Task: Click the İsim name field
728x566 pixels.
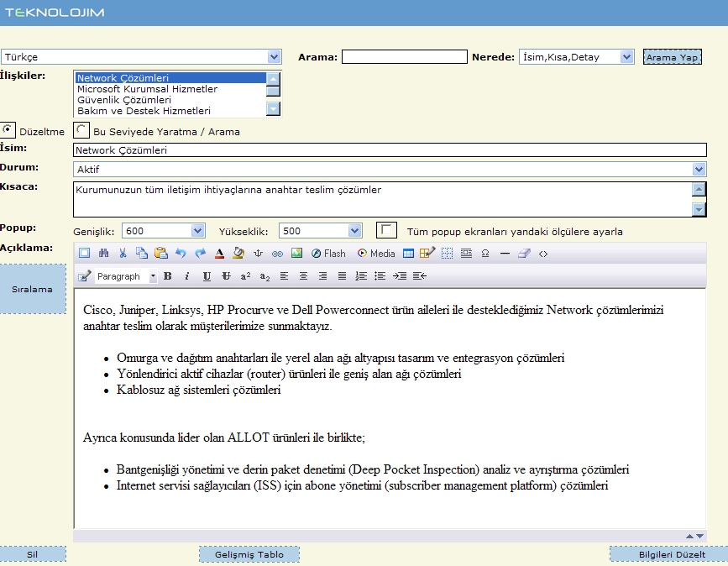Action: [x=390, y=150]
